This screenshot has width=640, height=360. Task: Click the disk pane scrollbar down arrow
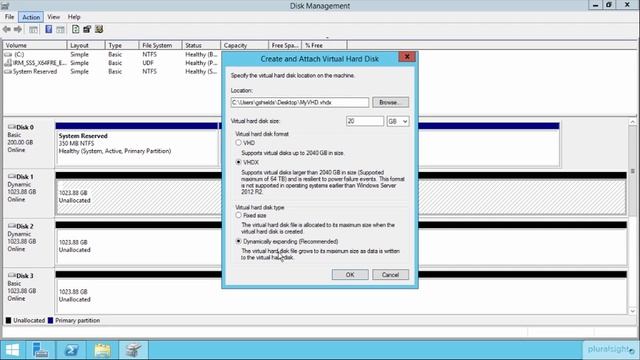click(633, 311)
